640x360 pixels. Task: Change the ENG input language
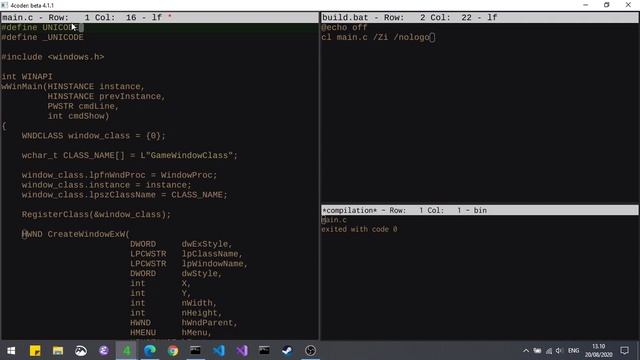[573, 351]
